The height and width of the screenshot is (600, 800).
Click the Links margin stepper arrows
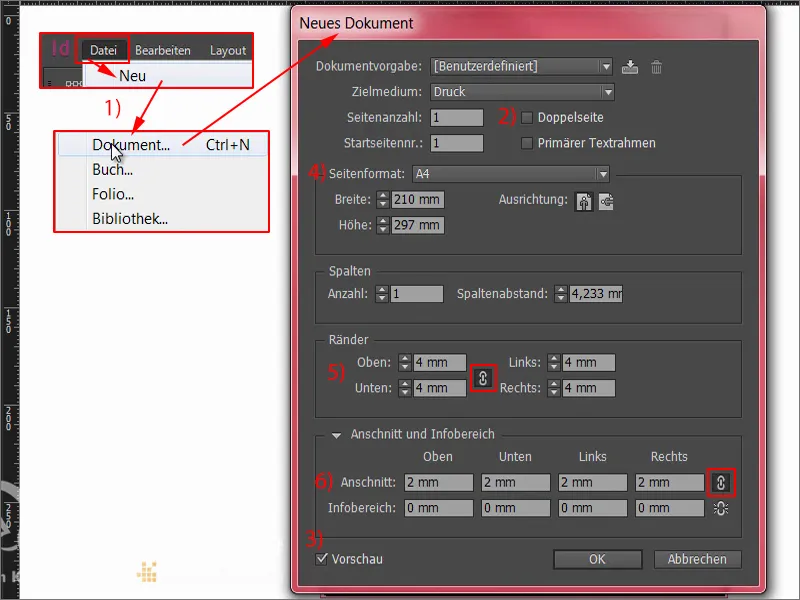pos(554,363)
